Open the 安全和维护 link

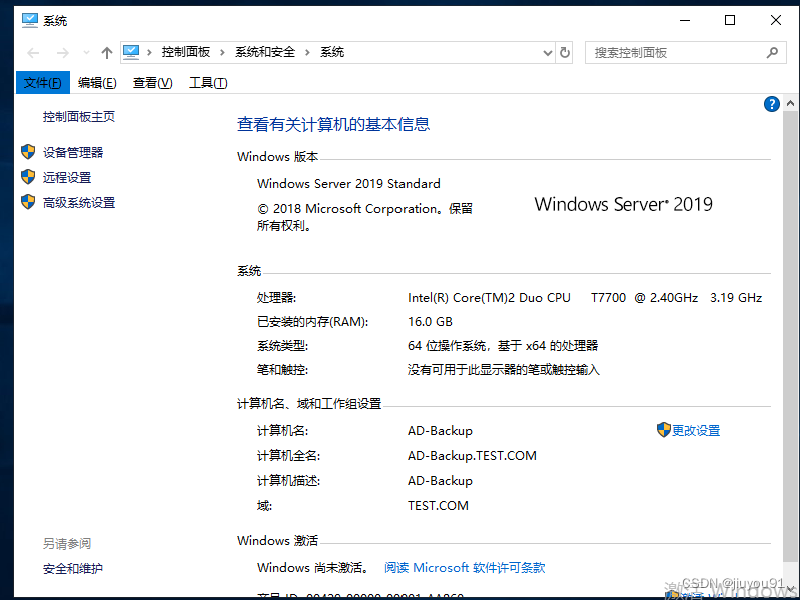click(x=73, y=568)
